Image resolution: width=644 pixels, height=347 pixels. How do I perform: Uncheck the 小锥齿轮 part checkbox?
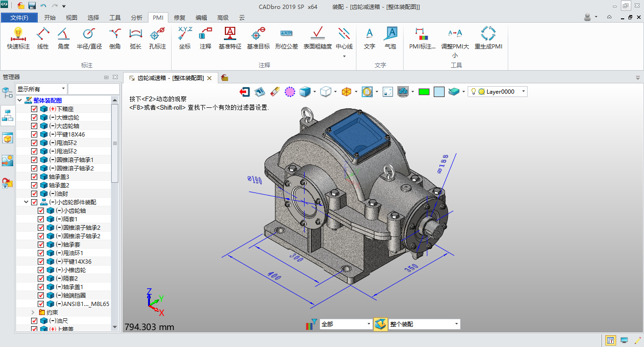(41, 270)
